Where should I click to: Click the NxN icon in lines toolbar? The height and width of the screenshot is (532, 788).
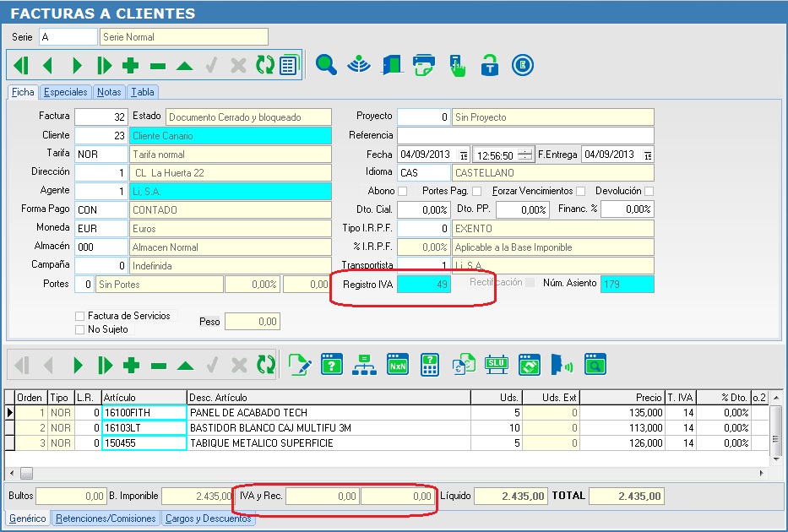(397, 365)
